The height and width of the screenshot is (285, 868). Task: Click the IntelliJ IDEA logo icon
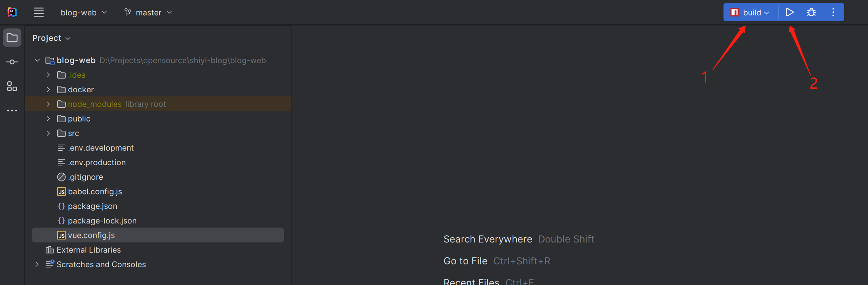(12, 12)
